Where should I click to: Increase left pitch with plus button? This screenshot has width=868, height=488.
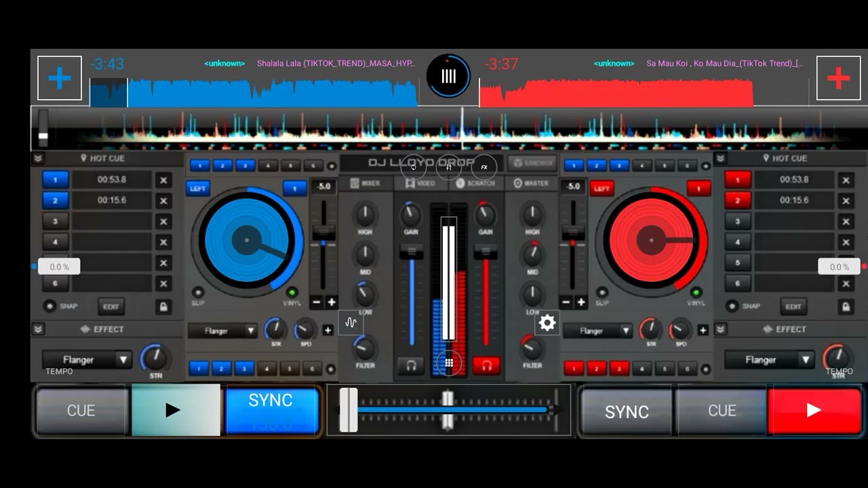[332, 302]
